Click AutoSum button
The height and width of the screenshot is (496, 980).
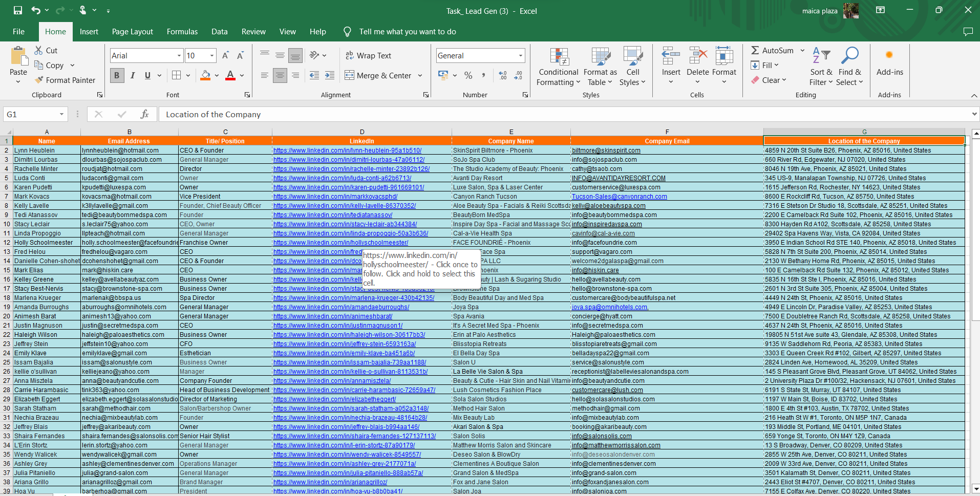[773, 50]
